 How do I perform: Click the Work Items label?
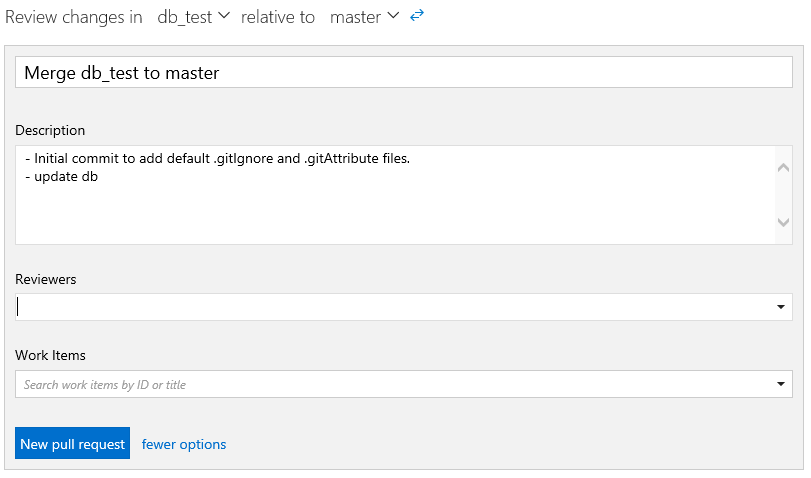coord(50,355)
